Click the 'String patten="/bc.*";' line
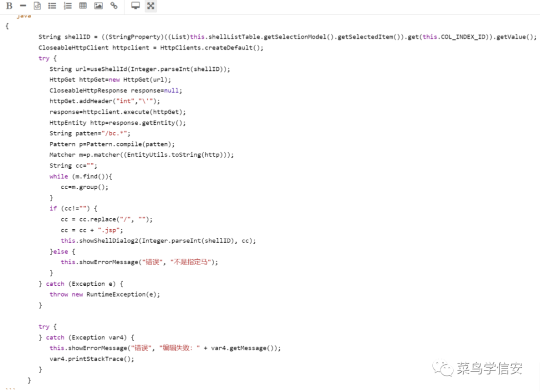 90,133
